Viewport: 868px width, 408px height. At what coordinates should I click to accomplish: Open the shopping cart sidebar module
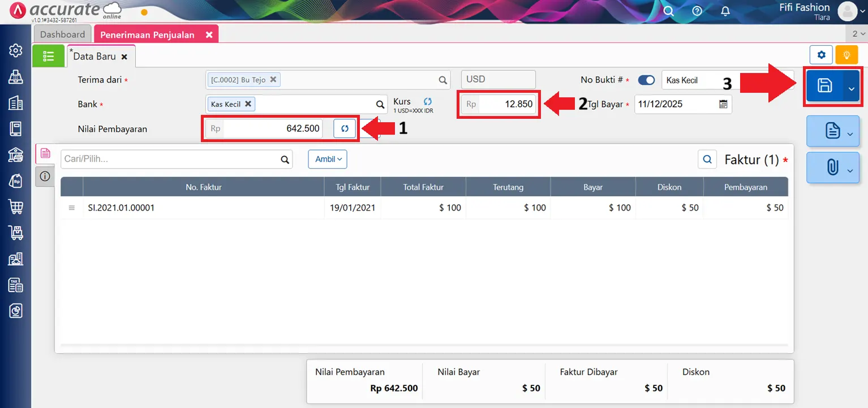[x=16, y=207]
